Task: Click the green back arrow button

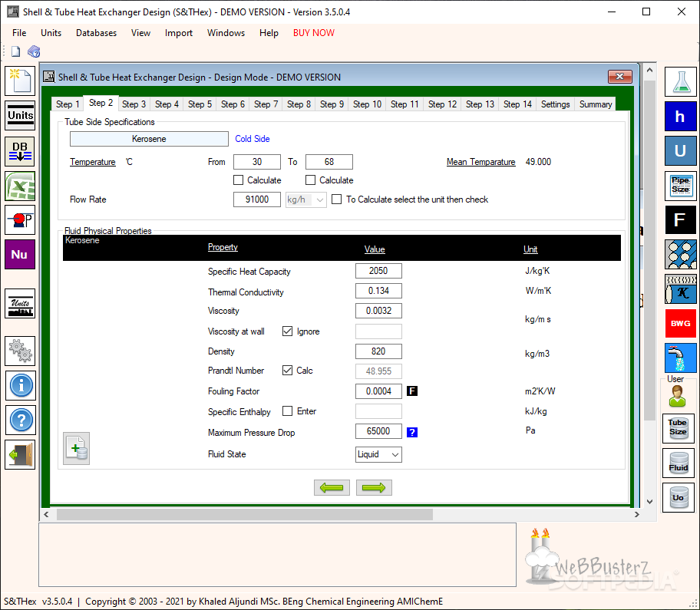Action: tap(332, 488)
